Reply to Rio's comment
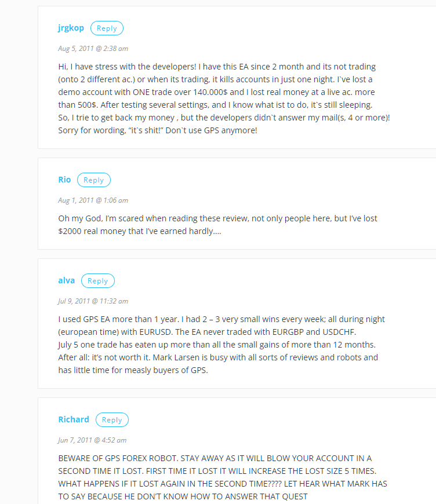Screen dimensions: 436x504 tap(93, 180)
